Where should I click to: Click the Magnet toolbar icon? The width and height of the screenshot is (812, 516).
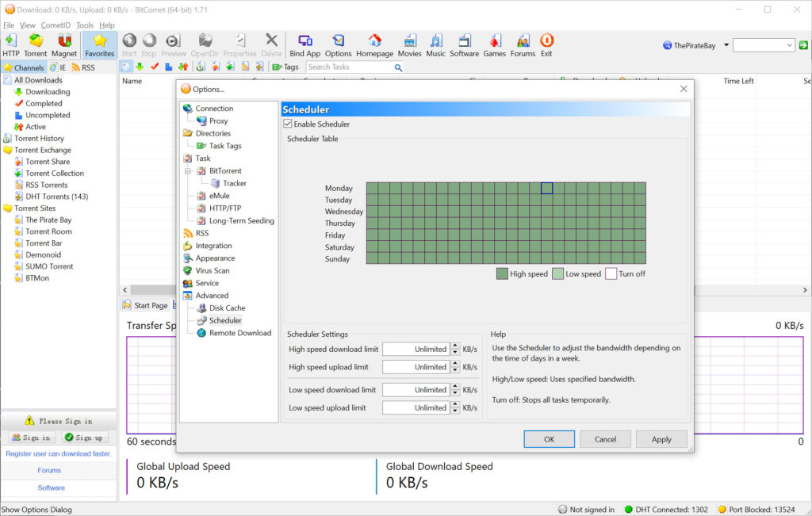(x=64, y=40)
